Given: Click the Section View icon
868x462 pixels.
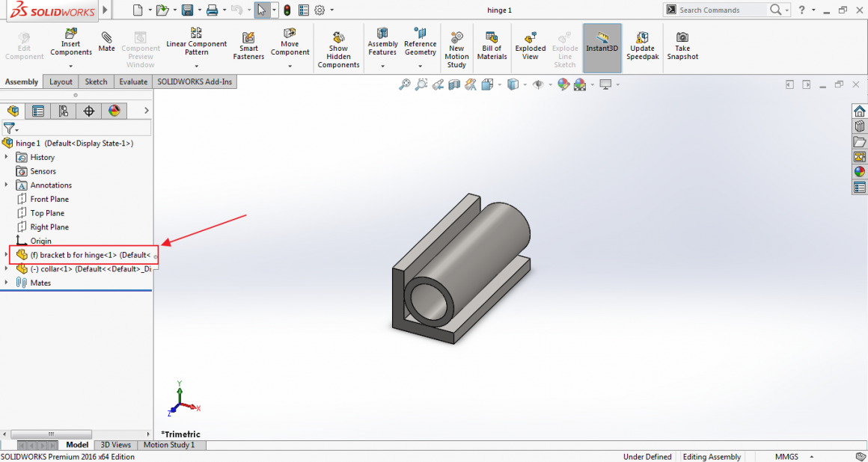Looking at the screenshot, I should (x=454, y=84).
